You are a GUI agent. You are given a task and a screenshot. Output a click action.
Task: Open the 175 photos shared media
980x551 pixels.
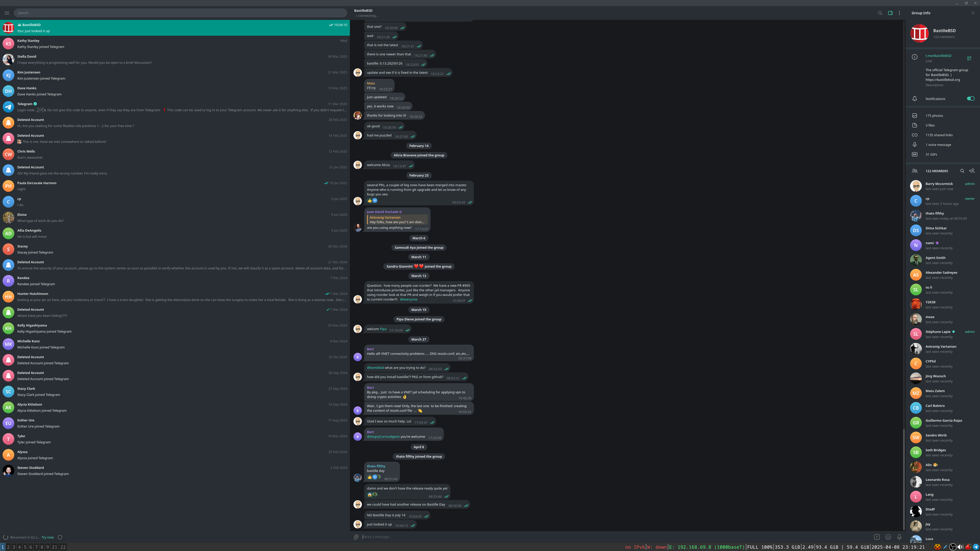pos(943,116)
